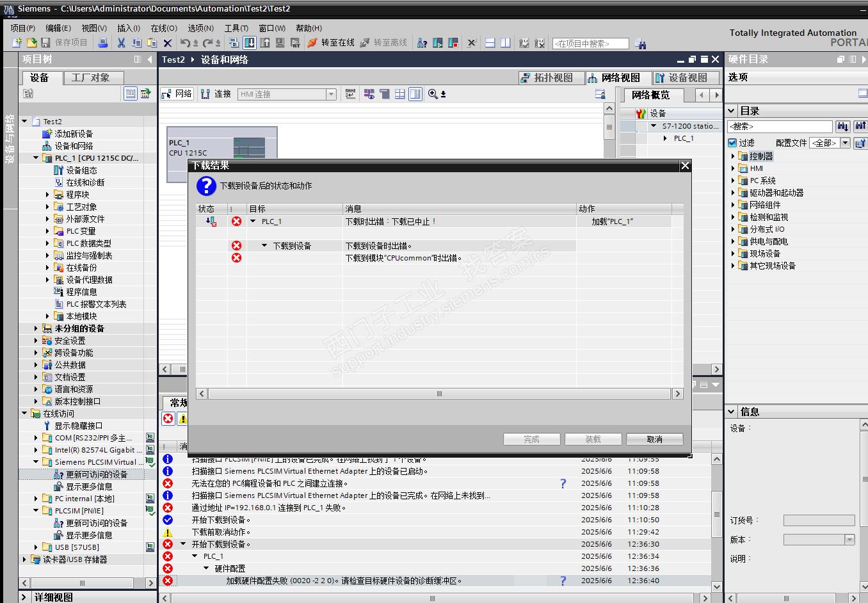Click the undo arrow icon

click(x=186, y=43)
